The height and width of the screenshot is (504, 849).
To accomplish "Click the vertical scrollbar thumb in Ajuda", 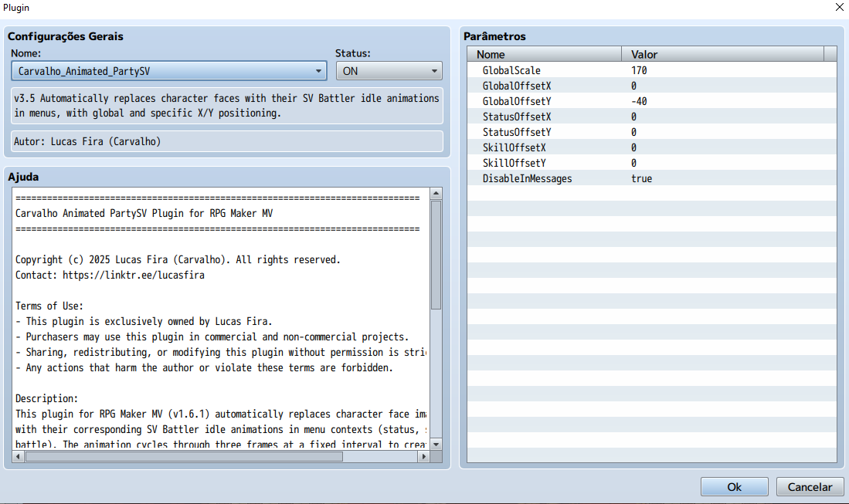I will point(436,255).
